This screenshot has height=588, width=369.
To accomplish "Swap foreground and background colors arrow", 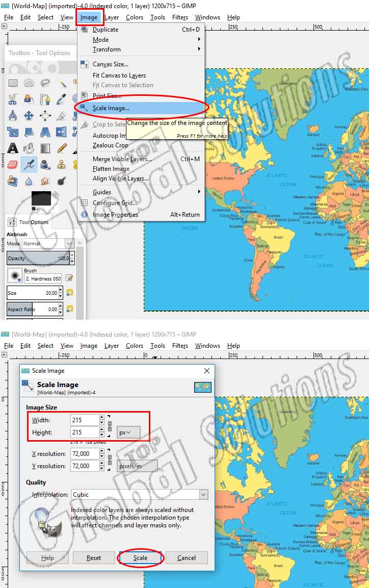I will coord(56,194).
